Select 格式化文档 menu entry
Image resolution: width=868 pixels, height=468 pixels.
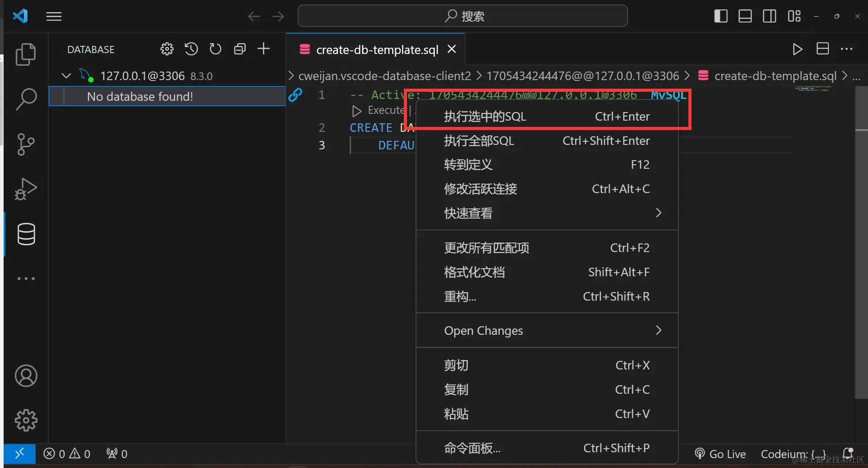(x=547, y=272)
